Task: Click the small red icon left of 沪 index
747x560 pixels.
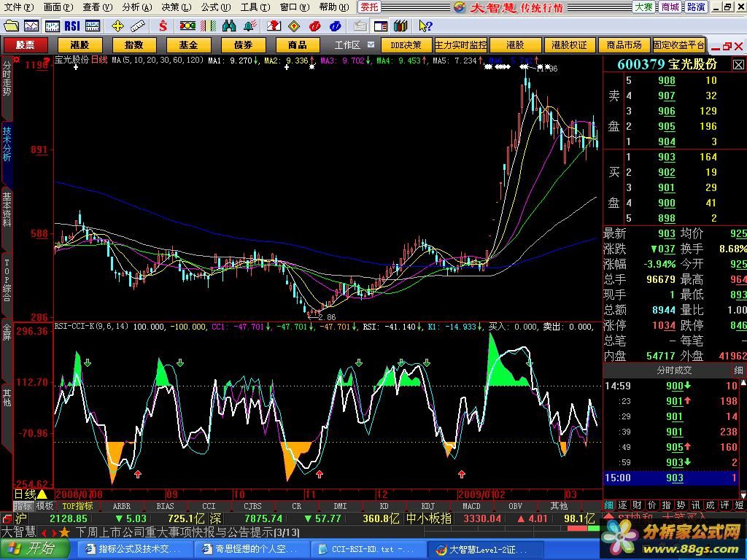Action: coord(6,518)
